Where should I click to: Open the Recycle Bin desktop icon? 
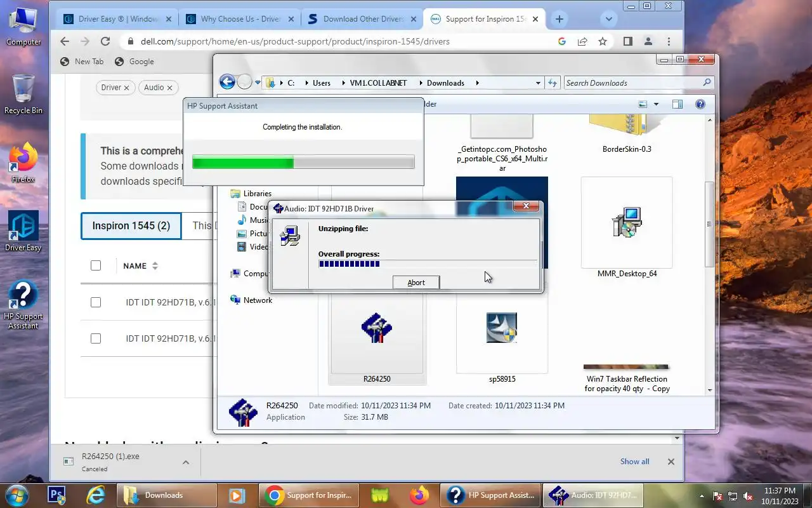pyautogui.click(x=23, y=94)
